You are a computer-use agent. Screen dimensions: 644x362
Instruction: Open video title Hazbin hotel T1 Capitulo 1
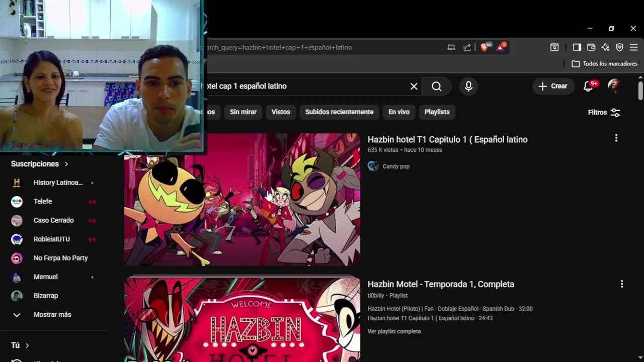tap(447, 140)
